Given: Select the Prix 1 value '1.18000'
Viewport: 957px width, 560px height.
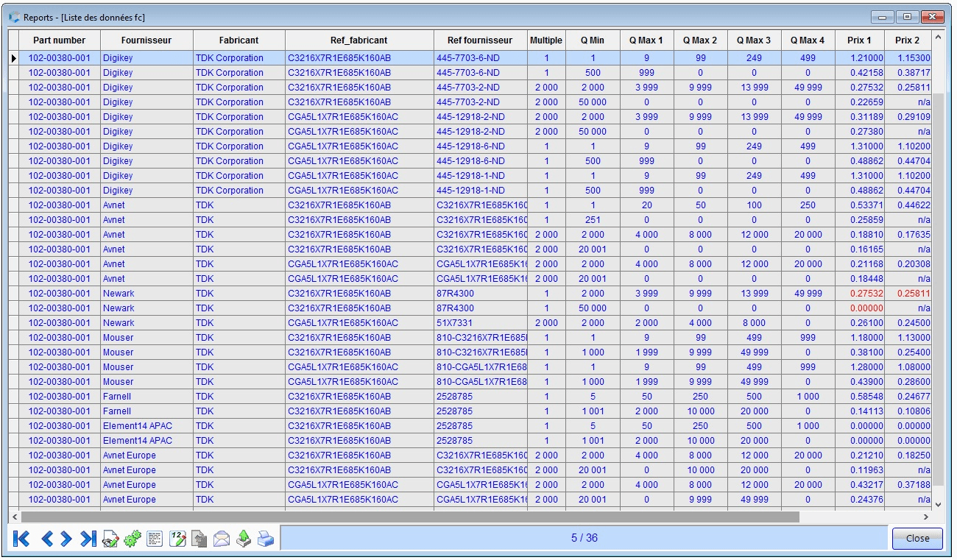Looking at the screenshot, I should click(x=859, y=338).
